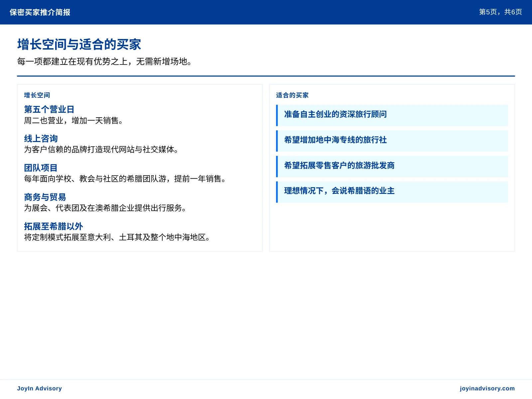This screenshot has height=399, width=532.
Task: Click the 增长空间 panel label
Action: [37, 95]
